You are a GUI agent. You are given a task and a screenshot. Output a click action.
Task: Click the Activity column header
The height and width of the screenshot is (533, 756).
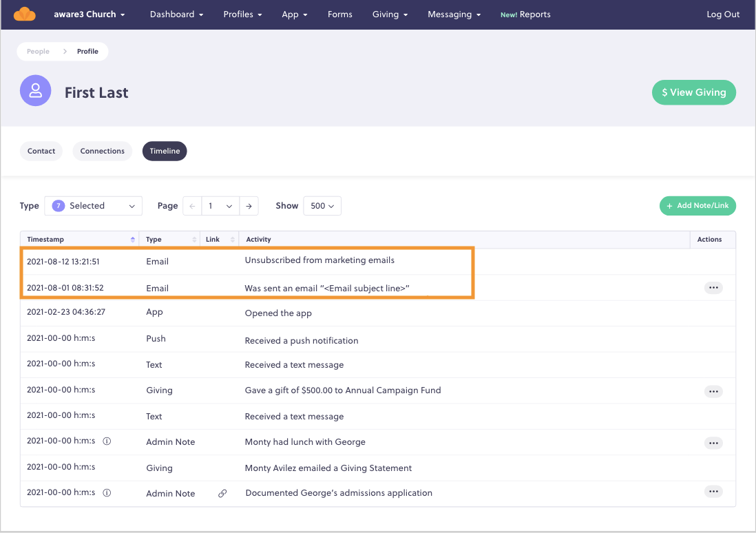tap(258, 240)
